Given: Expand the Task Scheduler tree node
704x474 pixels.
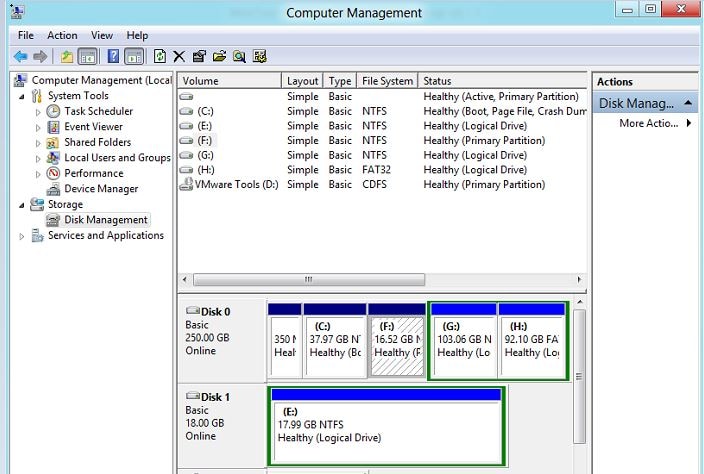Looking at the screenshot, I should 38,112.
